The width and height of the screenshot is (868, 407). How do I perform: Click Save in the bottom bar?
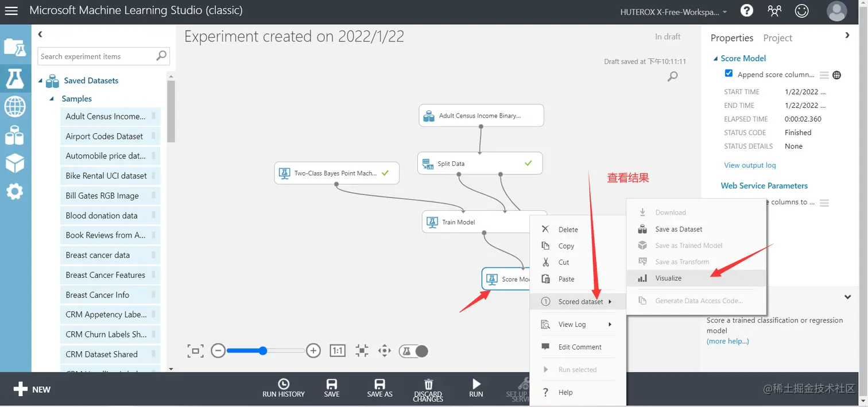332,388
